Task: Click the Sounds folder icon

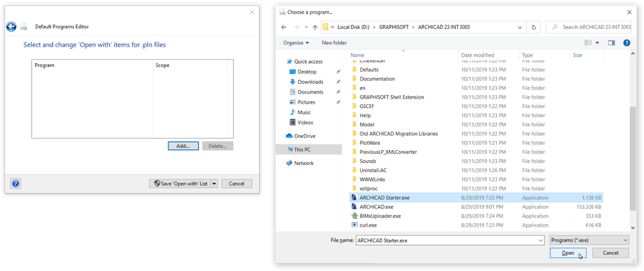Action: [355, 161]
